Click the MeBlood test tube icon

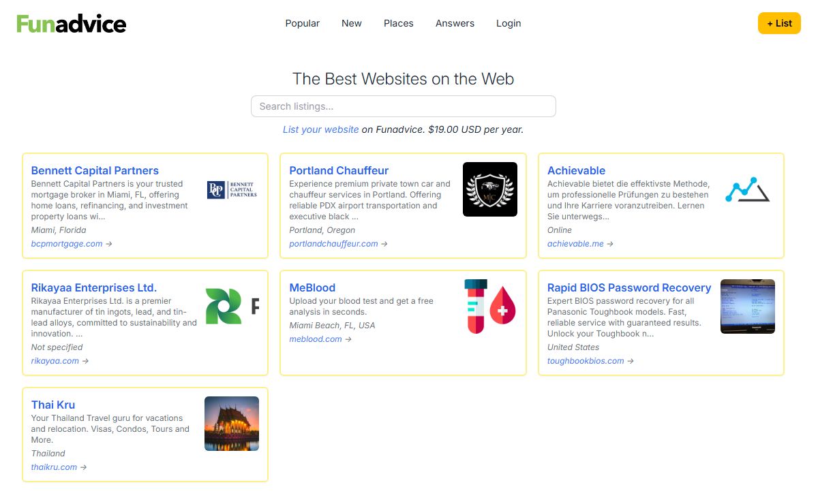point(490,306)
